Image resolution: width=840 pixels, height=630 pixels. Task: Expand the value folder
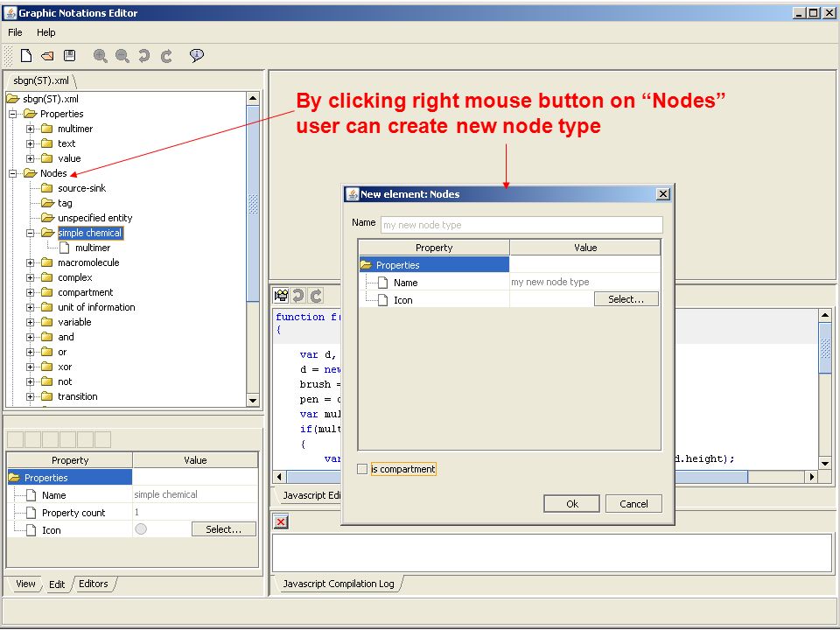click(30, 158)
